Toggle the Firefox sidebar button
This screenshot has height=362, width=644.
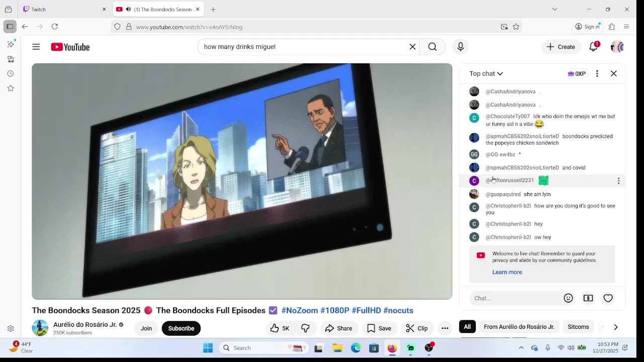[10, 27]
